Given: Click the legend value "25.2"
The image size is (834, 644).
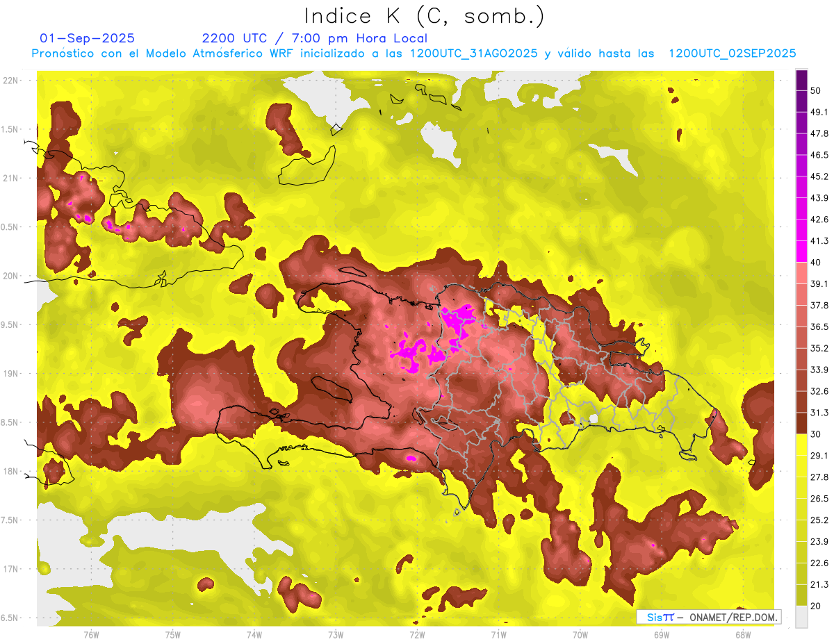Looking at the screenshot, I should 819,520.
